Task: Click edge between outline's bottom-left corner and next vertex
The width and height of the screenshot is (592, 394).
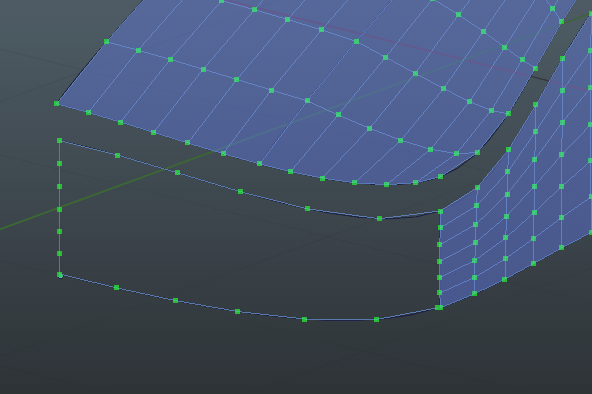Action: coord(88,281)
